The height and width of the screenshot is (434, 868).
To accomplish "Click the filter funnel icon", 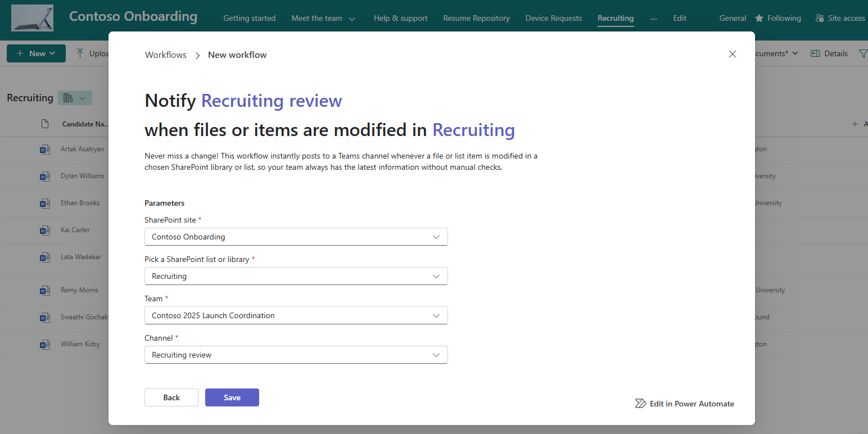I will point(863,53).
